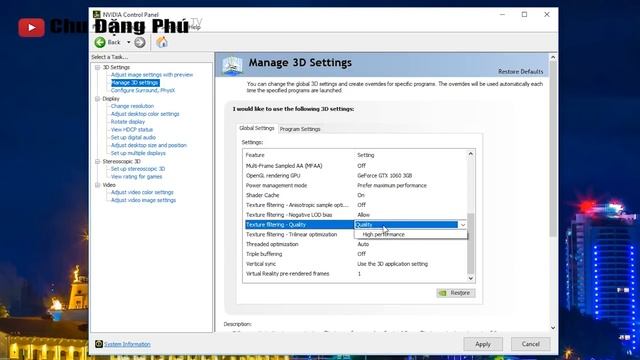Open Rotate display task
The width and height of the screenshot is (640, 360).
point(128,122)
